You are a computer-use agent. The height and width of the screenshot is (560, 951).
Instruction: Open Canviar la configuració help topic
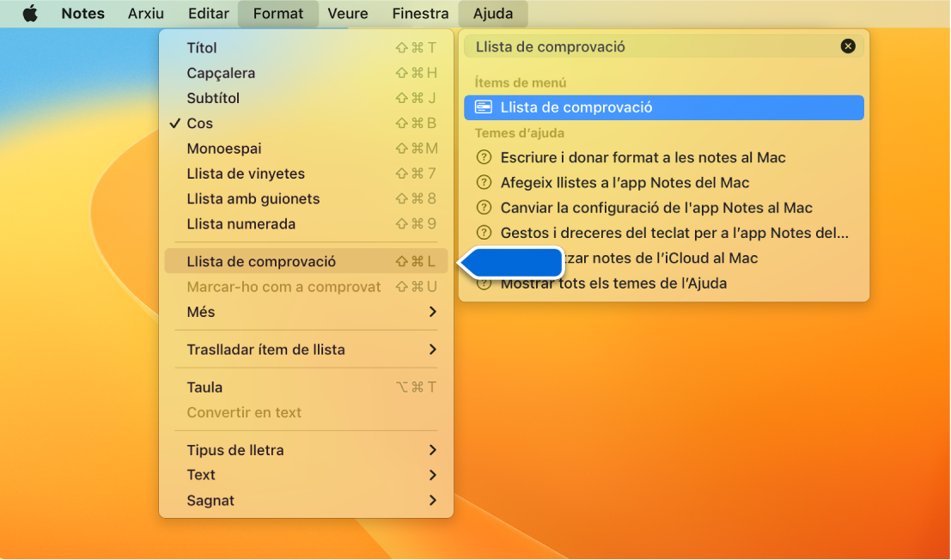pos(664,208)
